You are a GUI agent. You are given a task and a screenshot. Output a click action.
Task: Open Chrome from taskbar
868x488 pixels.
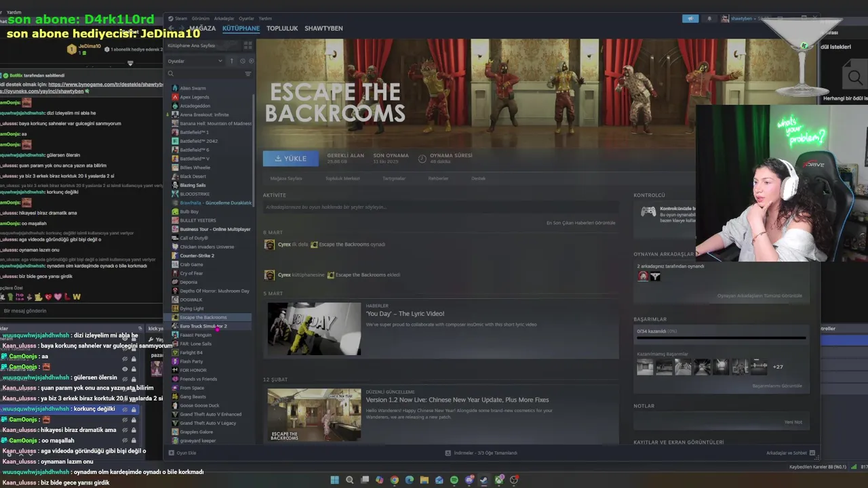tap(394, 480)
